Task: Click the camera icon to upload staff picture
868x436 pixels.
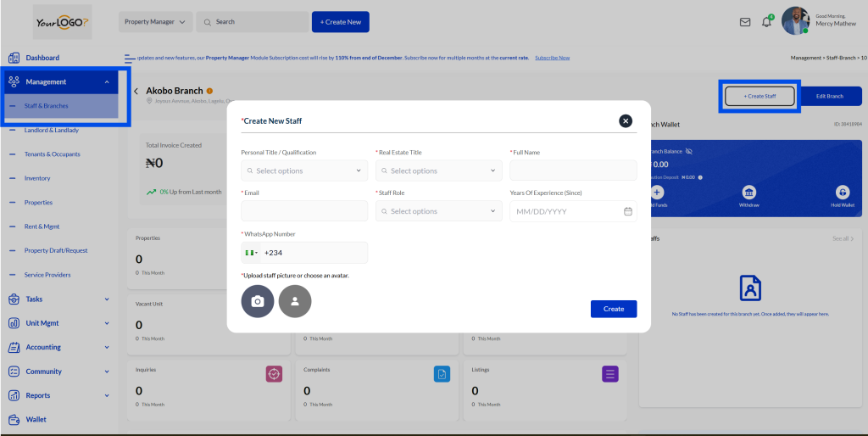Action: 258,301
